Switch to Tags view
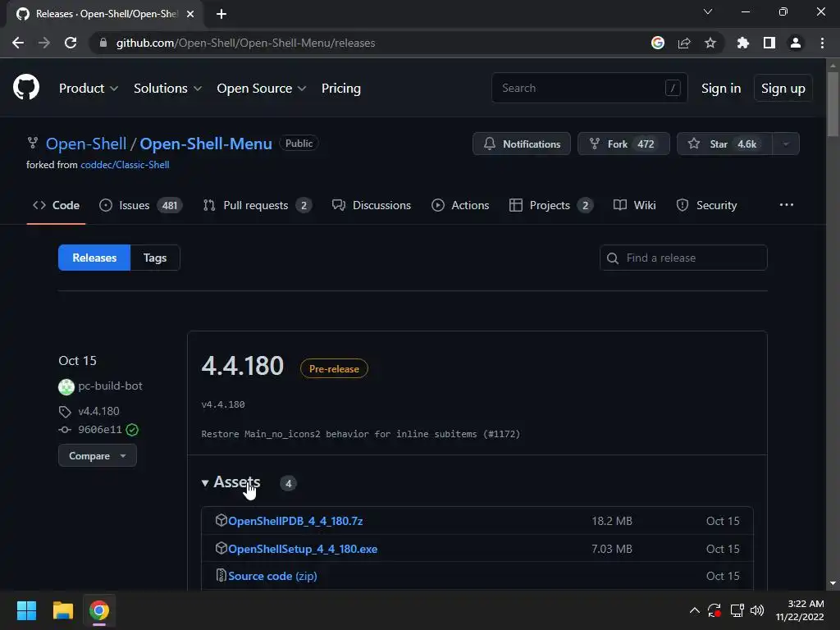840x630 pixels. tap(155, 258)
